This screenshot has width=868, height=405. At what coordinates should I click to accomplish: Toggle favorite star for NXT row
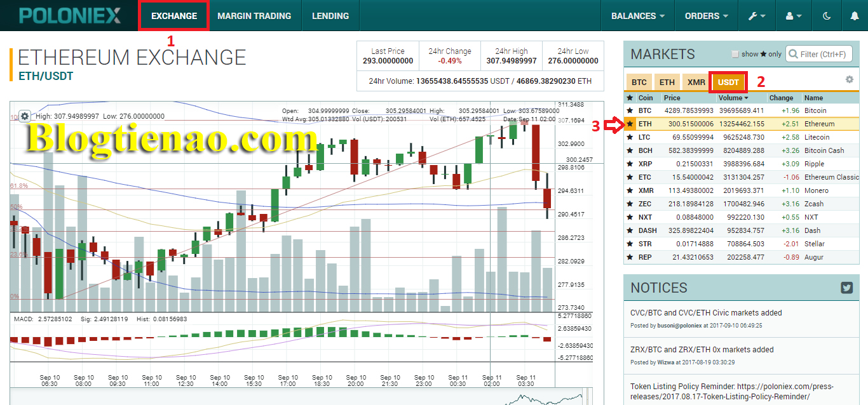tap(630, 217)
